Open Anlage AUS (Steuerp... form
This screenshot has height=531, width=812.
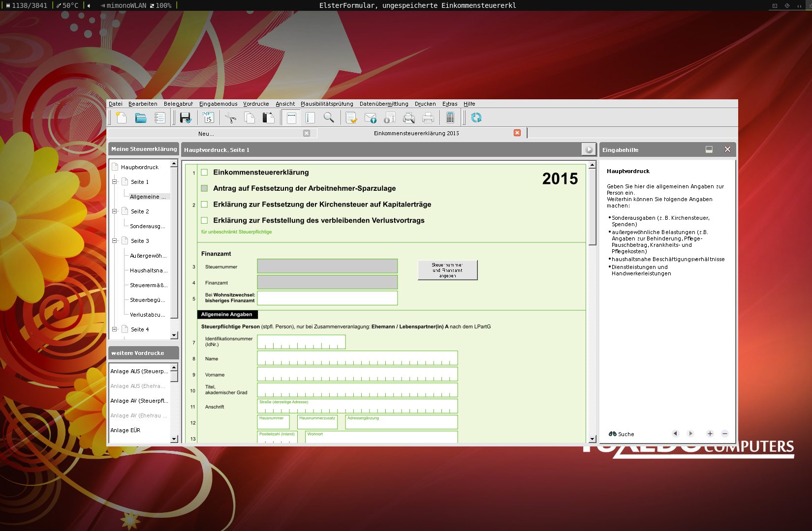point(139,371)
